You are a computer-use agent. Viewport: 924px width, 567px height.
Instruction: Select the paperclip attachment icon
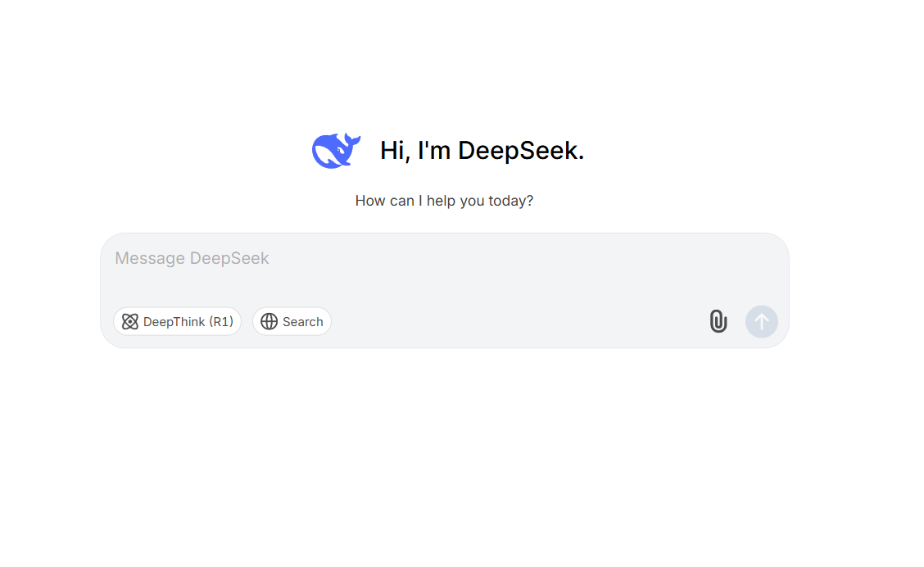pos(718,321)
